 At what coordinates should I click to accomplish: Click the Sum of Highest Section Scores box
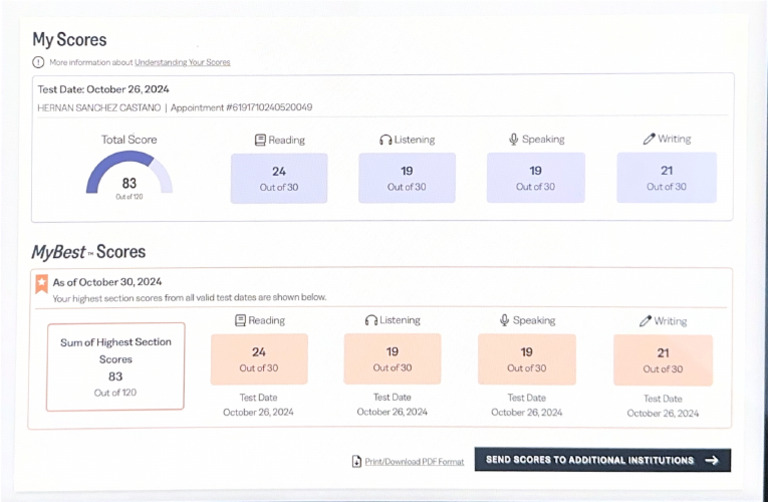click(116, 366)
